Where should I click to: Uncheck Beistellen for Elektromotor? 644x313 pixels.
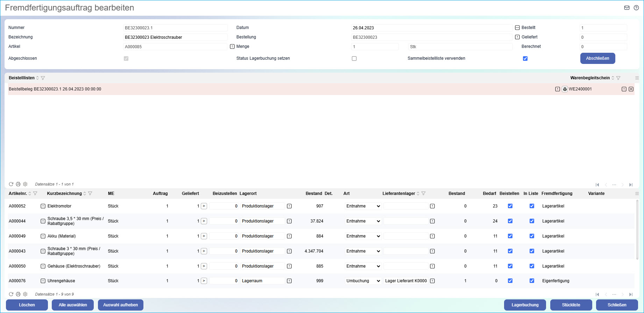pyautogui.click(x=510, y=206)
